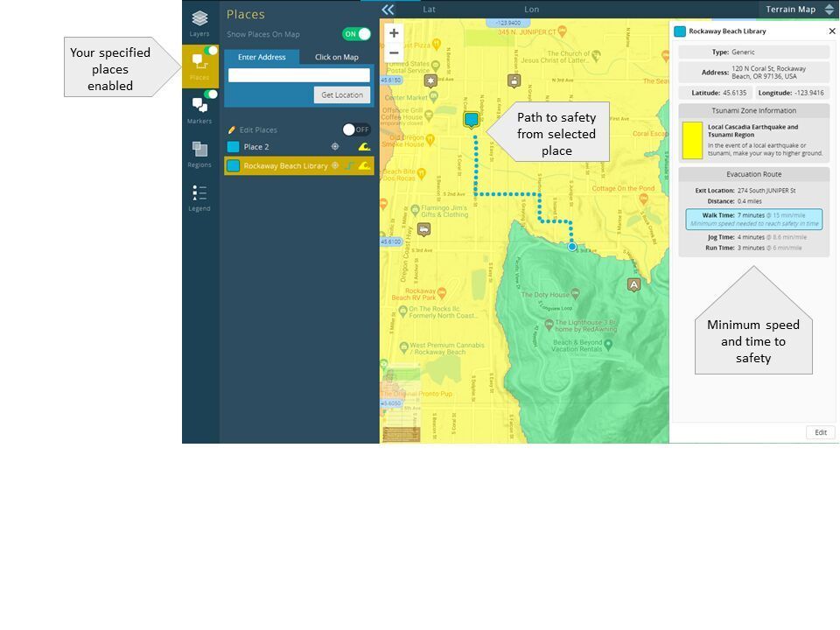Click the tsunami wave icon for Rockaway Beach Library

[x=364, y=166]
